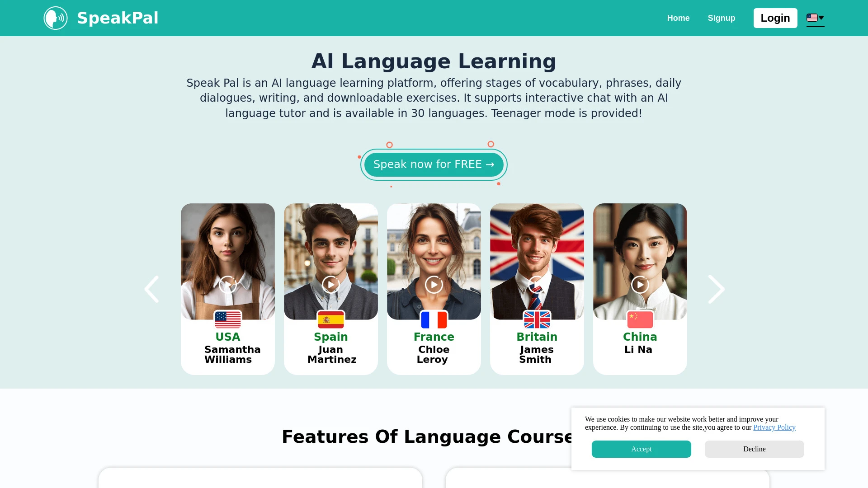Click the Privacy Policy link
Image resolution: width=868 pixels, height=488 pixels.
[774, 427]
